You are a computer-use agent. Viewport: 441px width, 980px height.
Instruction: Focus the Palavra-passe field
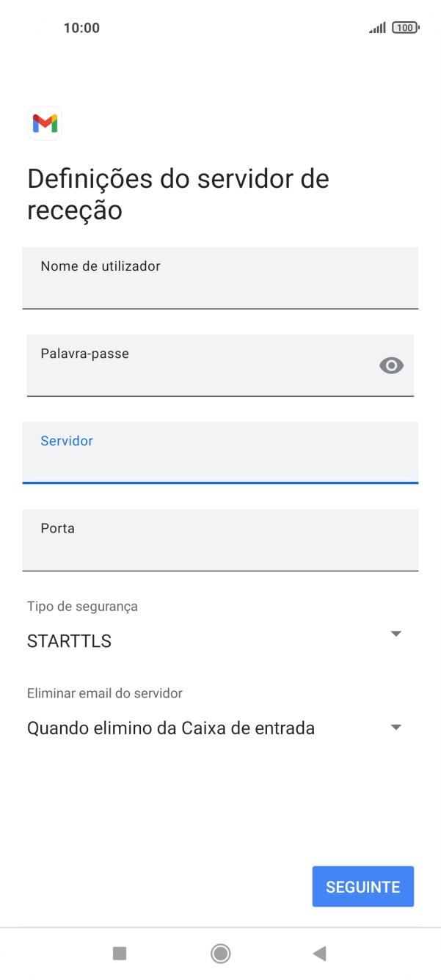(x=205, y=365)
